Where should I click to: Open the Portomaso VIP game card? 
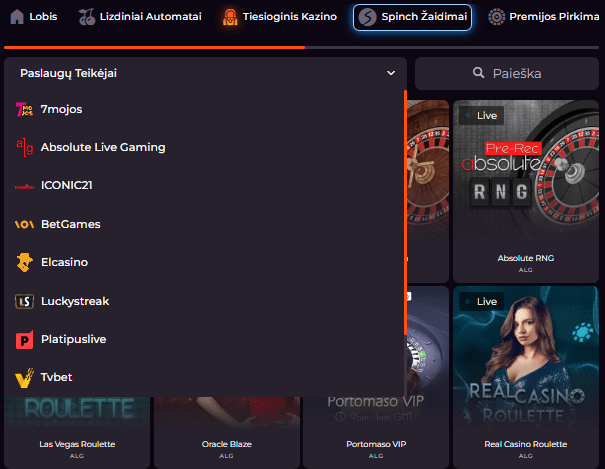point(376,432)
